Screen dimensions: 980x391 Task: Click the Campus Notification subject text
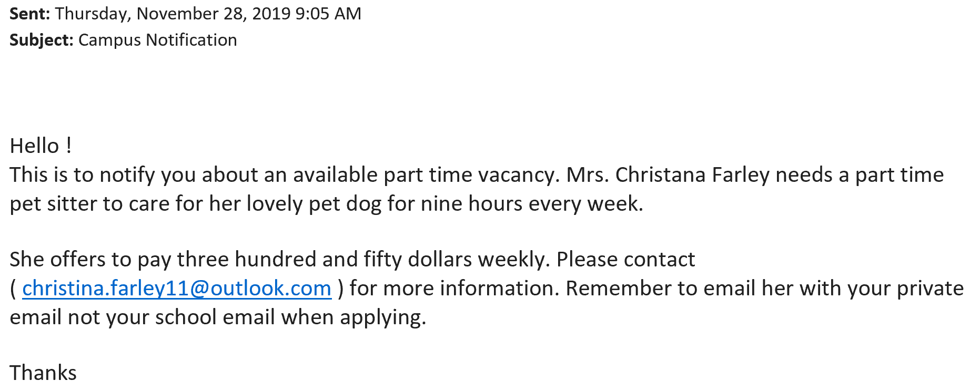[157, 40]
